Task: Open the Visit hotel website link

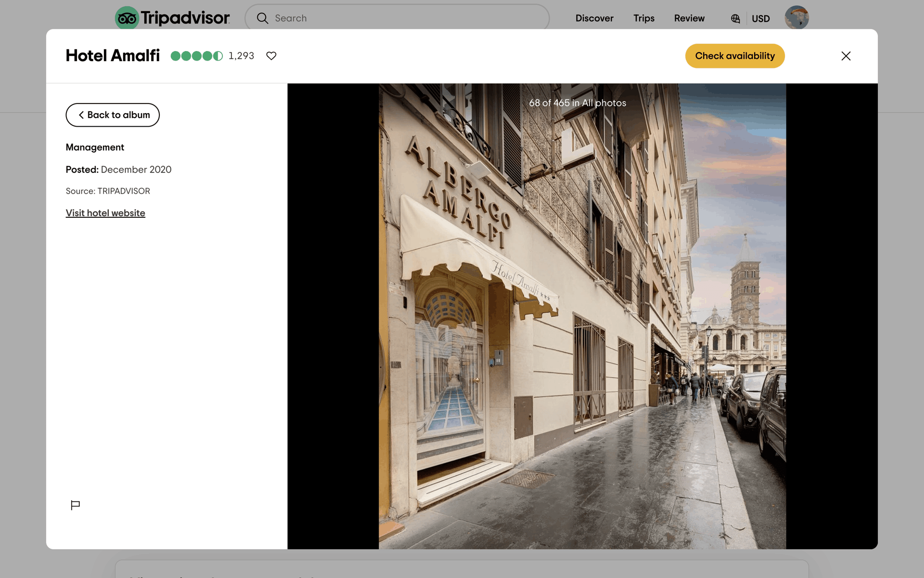Action: coord(105,213)
